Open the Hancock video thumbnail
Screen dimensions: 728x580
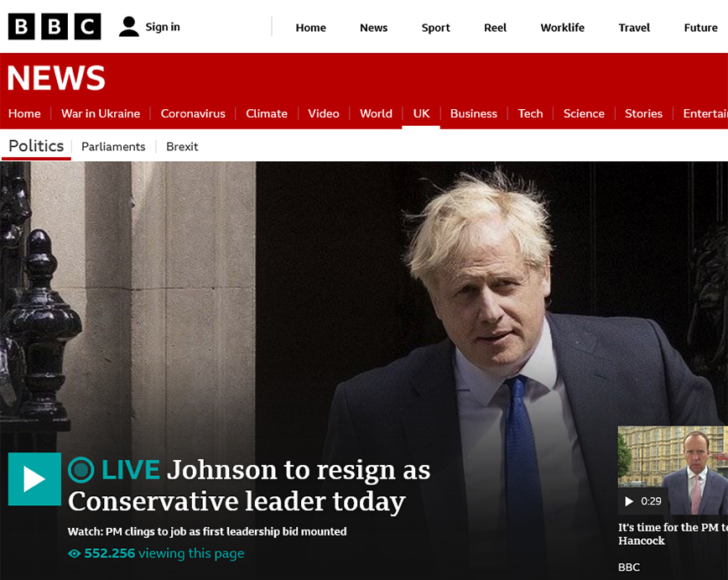pyautogui.click(x=673, y=470)
